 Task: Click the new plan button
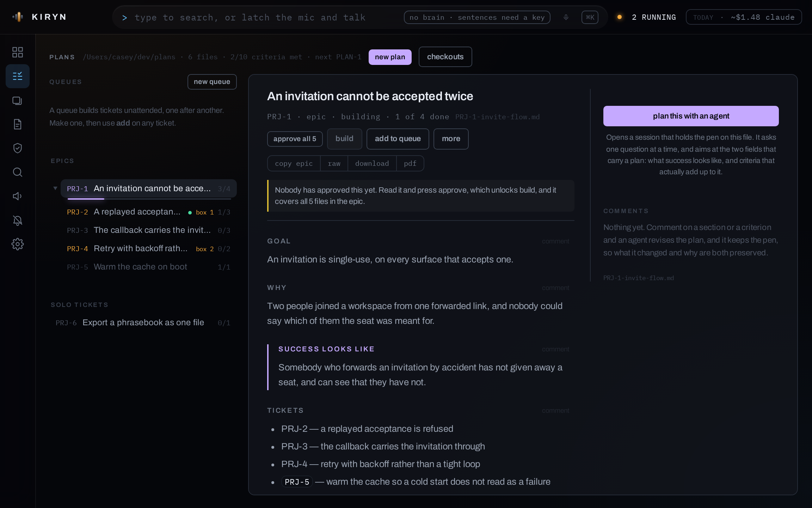[x=390, y=57]
